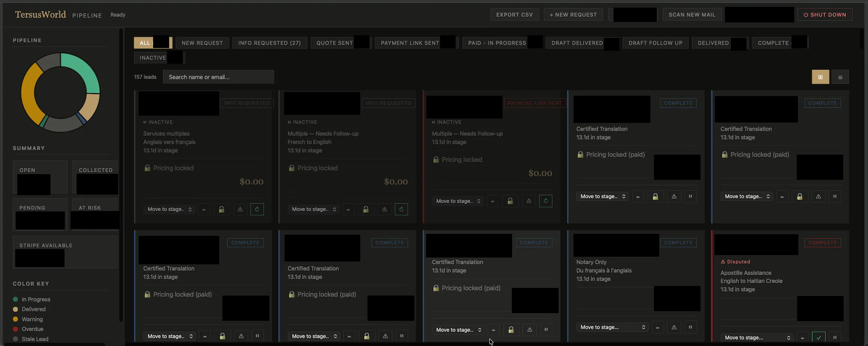
Task: Open Move to stage on French to English card
Action: (x=313, y=209)
